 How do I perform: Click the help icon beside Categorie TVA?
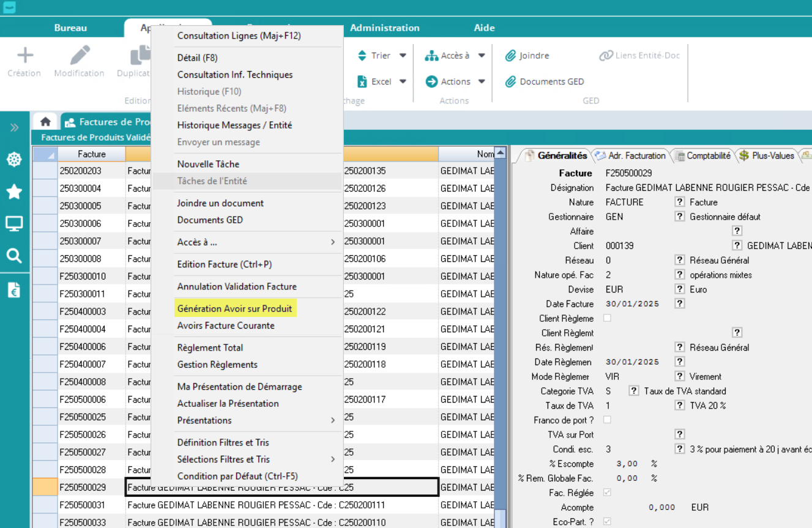pyautogui.click(x=634, y=391)
